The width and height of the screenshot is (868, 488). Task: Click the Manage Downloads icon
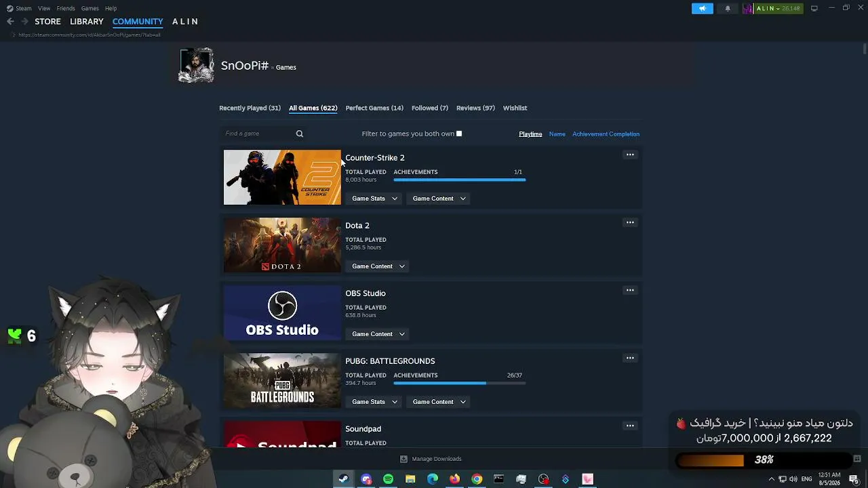click(x=403, y=459)
